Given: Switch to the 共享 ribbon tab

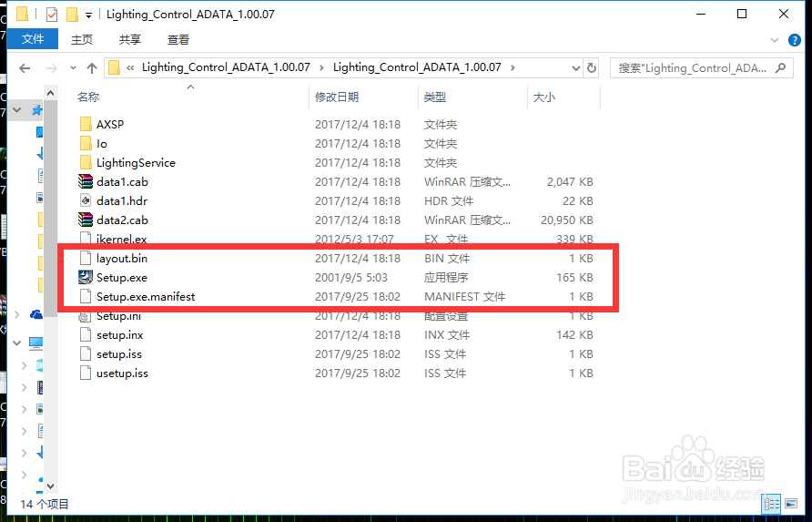Looking at the screenshot, I should pos(130,39).
